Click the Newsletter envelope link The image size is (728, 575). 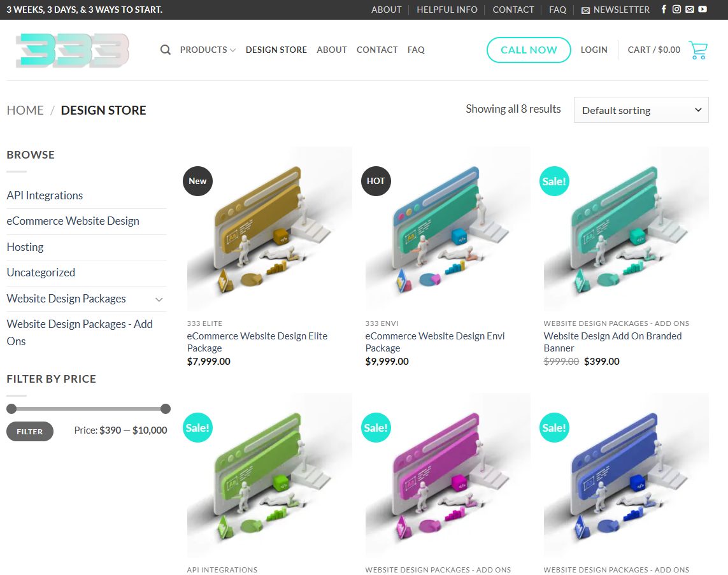[x=615, y=10]
